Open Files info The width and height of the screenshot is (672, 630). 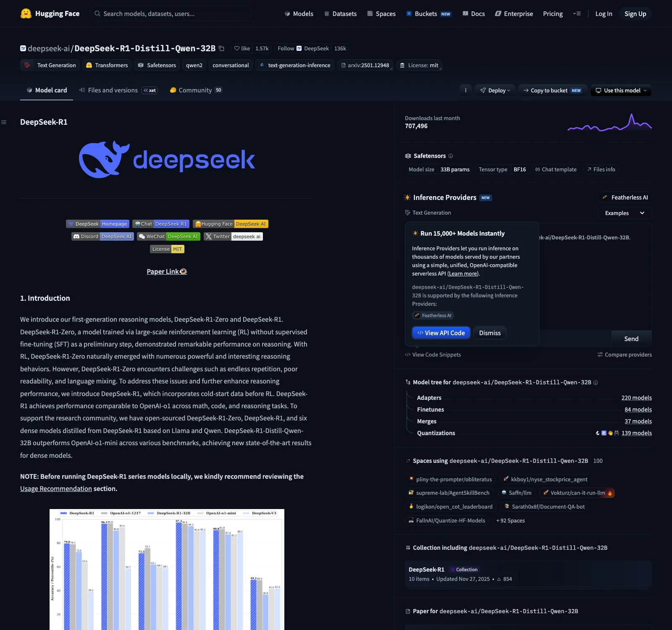pyautogui.click(x=601, y=169)
